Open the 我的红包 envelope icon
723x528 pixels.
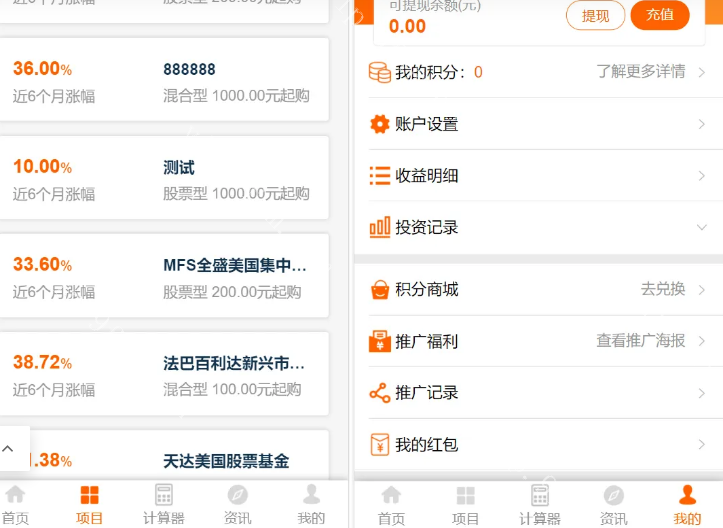(x=379, y=444)
